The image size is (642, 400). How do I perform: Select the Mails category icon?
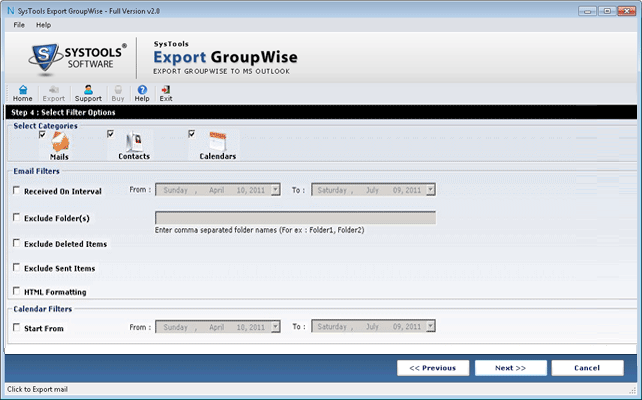click(x=60, y=144)
